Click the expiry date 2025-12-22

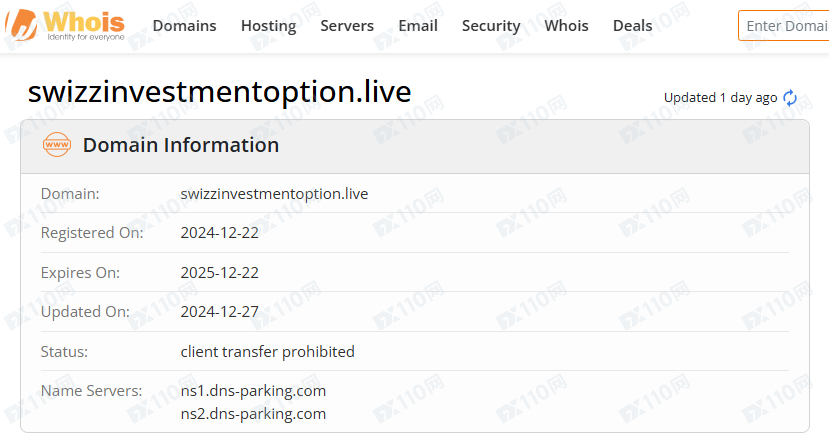pyautogui.click(x=219, y=272)
